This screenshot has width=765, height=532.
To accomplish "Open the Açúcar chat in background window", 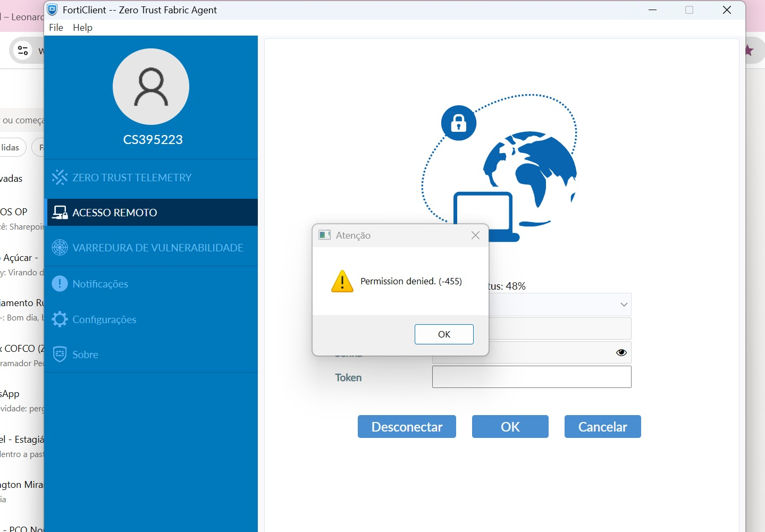I will pos(22,265).
